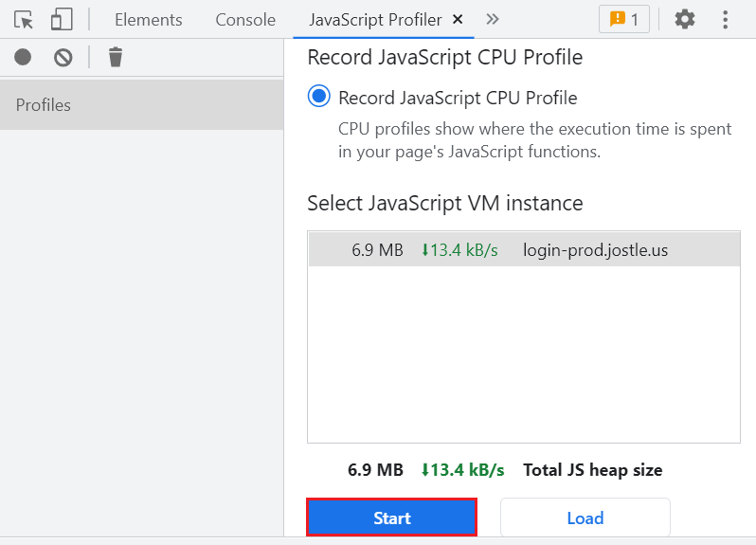The image size is (756, 545).
Task: Click the trash can icon in toolbar
Action: 116,58
